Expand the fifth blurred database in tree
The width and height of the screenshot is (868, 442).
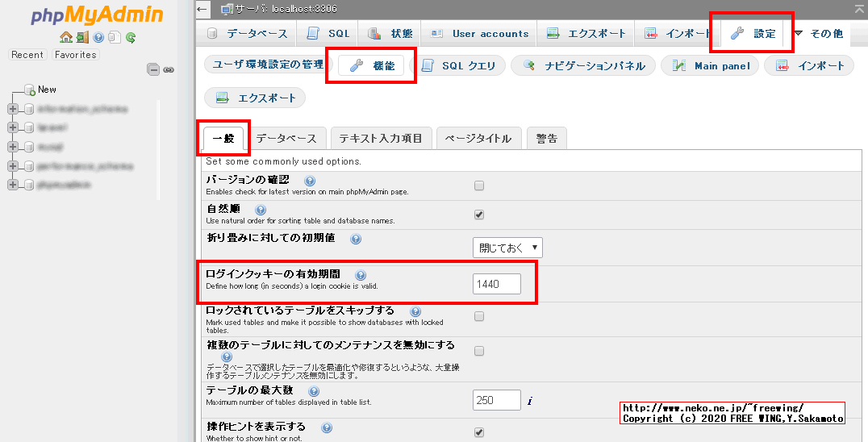13,185
